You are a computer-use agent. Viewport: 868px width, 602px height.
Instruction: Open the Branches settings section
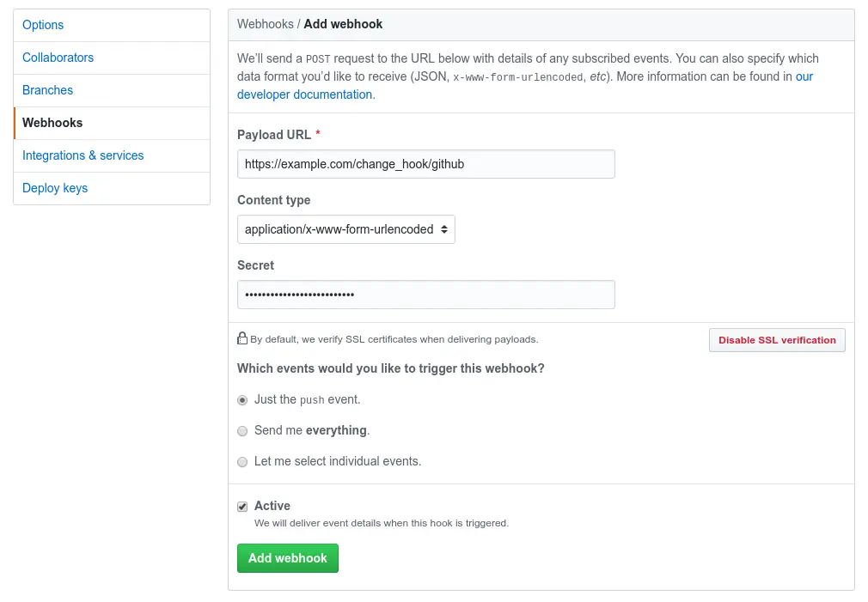tap(47, 90)
